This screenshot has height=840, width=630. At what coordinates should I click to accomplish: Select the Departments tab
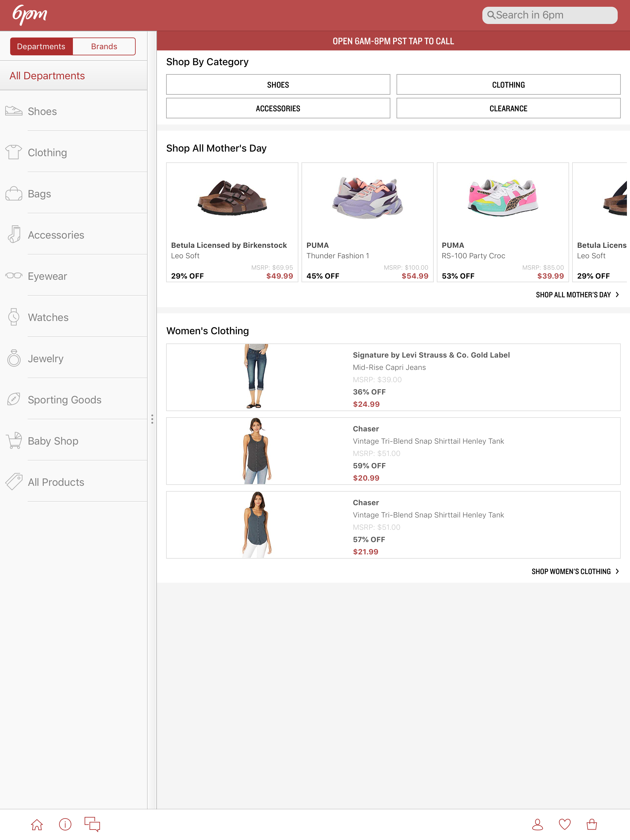pyautogui.click(x=41, y=46)
